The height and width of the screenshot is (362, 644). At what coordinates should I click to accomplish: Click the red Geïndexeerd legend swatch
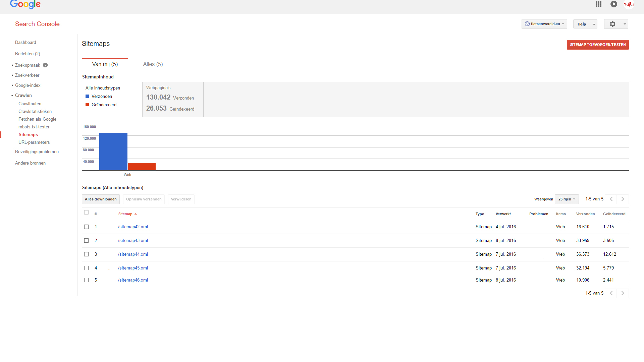pos(87,105)
